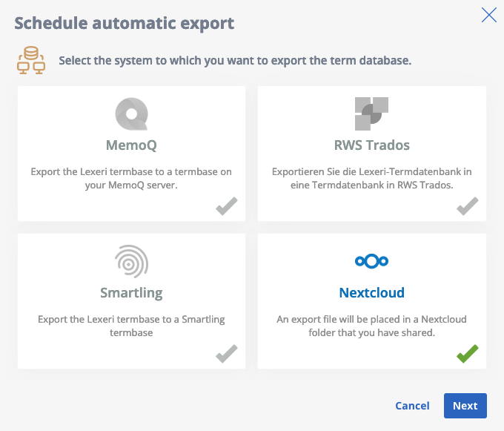
Task: Select the blue Nextcloud title
Action: [x=372, y=293]
